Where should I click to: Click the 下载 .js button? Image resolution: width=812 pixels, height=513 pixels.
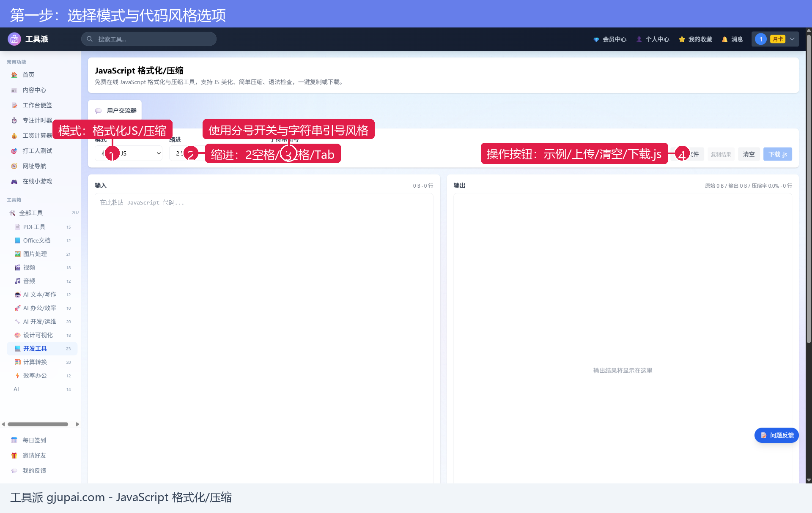click(x=778, y=154)
